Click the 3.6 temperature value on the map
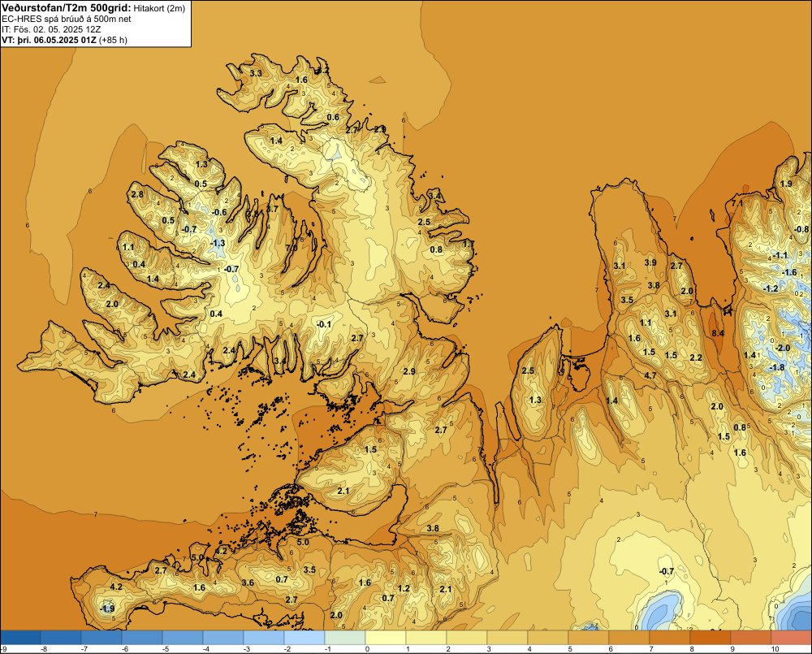Screen dimensions: 812x654 tap(248, 583)
